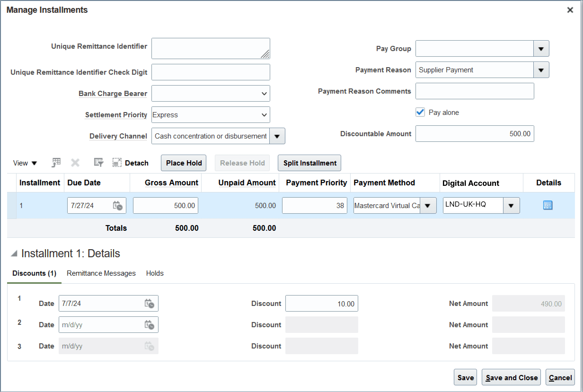
Task: Open the Payment Method dropdown for installment 1
Action: [428, 205]
